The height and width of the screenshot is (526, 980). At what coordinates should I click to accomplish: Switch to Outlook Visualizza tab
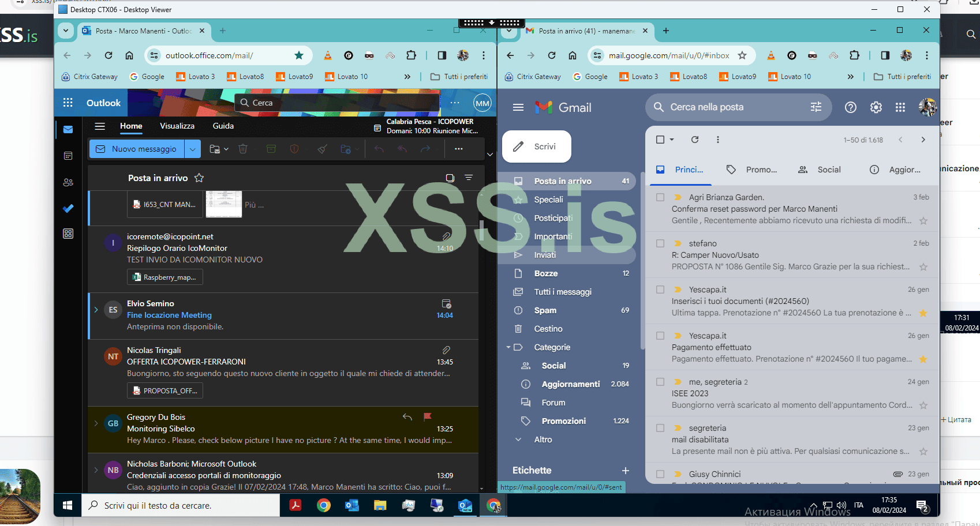coord(177,126)
